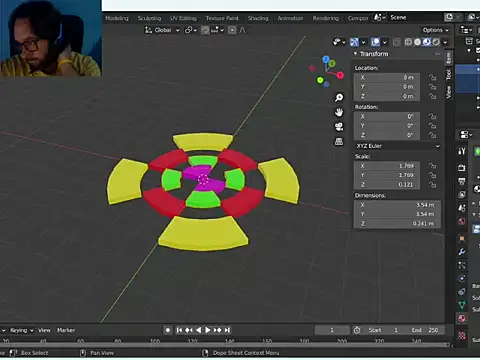Image resolution: width=480 pixels, height=360 pixels.
Task: Click the red X axis gizmo
Action: click(x=340, y=75)
